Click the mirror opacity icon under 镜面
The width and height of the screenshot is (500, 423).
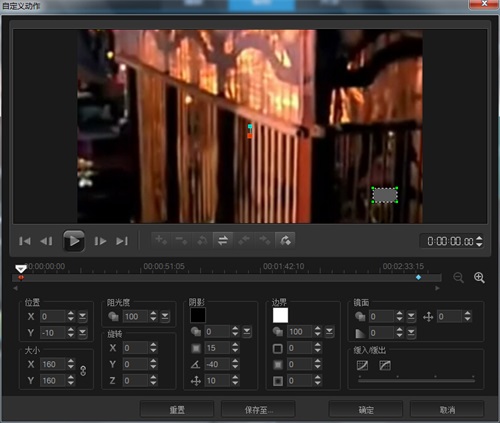(x=360, y=316)
